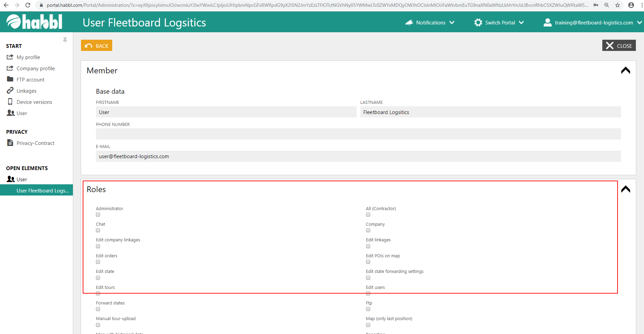
Task: Click the Linkages chain icon
Action: [x=10, y=91]
